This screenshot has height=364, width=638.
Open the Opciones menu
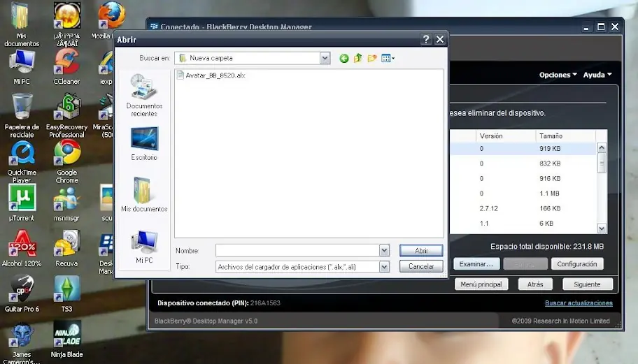pos(558,75)
